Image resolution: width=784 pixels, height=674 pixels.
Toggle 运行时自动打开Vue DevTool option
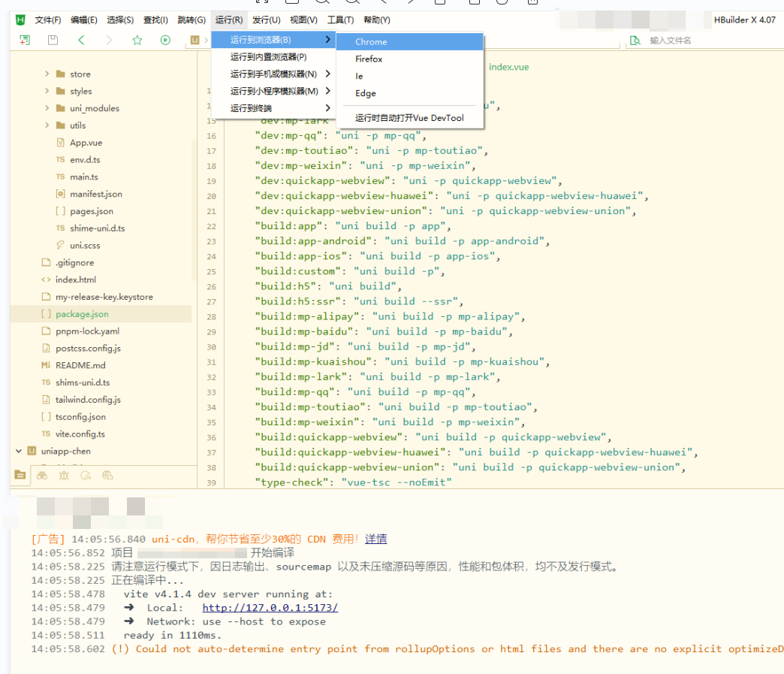(409, 118)
